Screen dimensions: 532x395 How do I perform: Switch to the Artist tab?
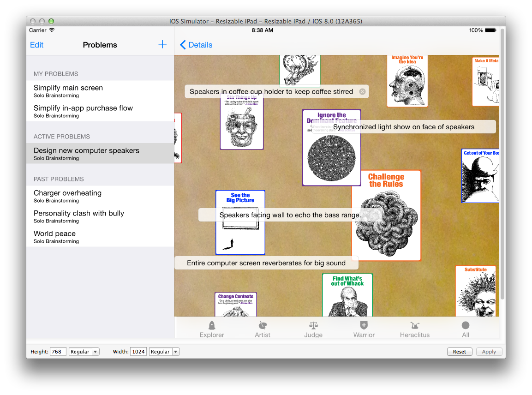[x=263, y=329]
